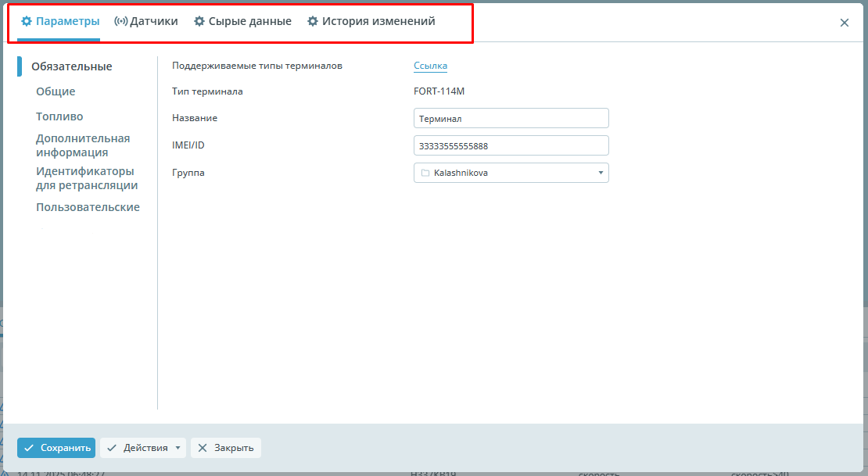Switch to the Датчики tab
Screen dimensions: 868x476
[x=153, y=22]
